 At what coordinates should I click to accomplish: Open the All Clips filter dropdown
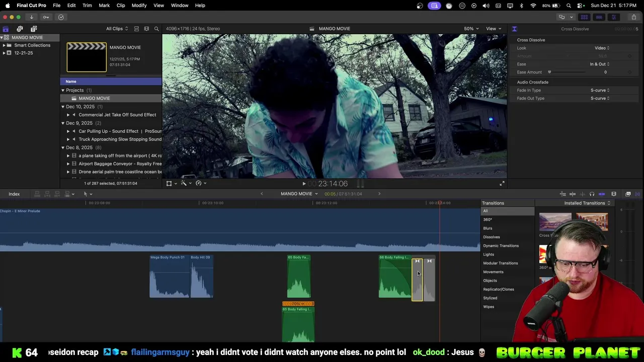click(117, 29)
